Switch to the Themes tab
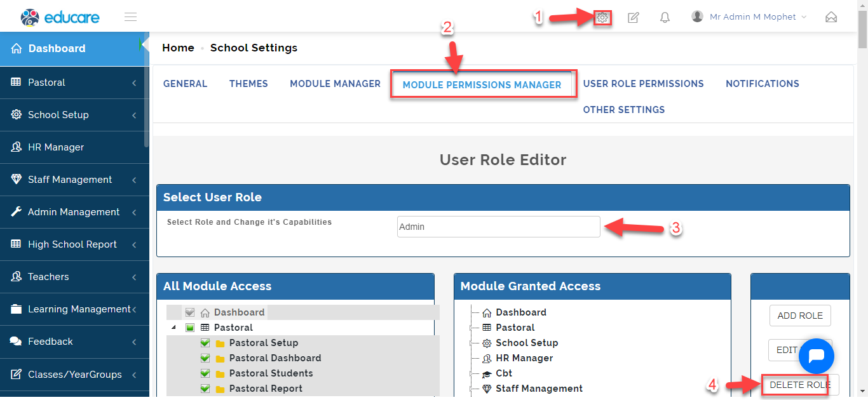 click(248, 84)
